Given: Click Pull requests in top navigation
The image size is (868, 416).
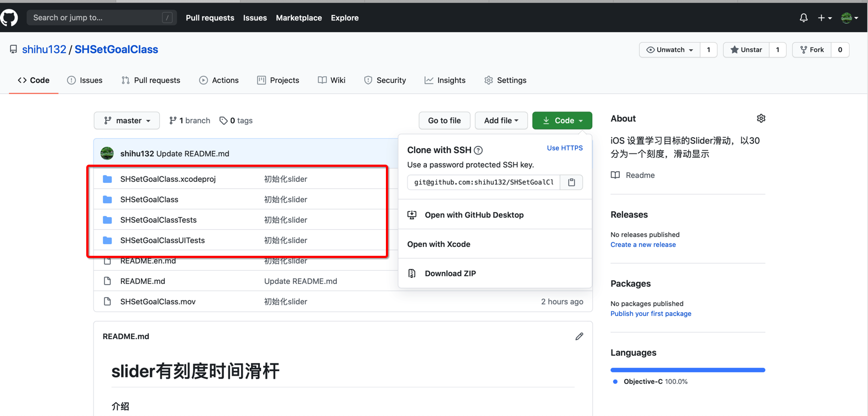Looking at the screenshot, I should tap(210, 18).
